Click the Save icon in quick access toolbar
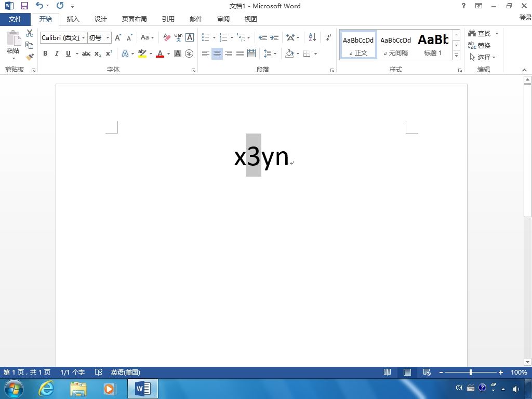The image size is (532, 399). 24,6
